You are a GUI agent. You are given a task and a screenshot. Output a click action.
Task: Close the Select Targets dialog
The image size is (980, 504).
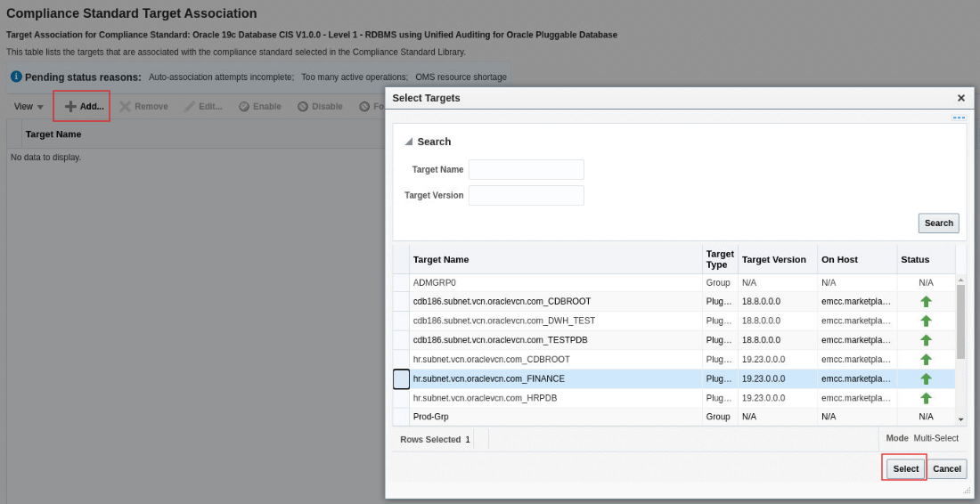click(961, 98)
